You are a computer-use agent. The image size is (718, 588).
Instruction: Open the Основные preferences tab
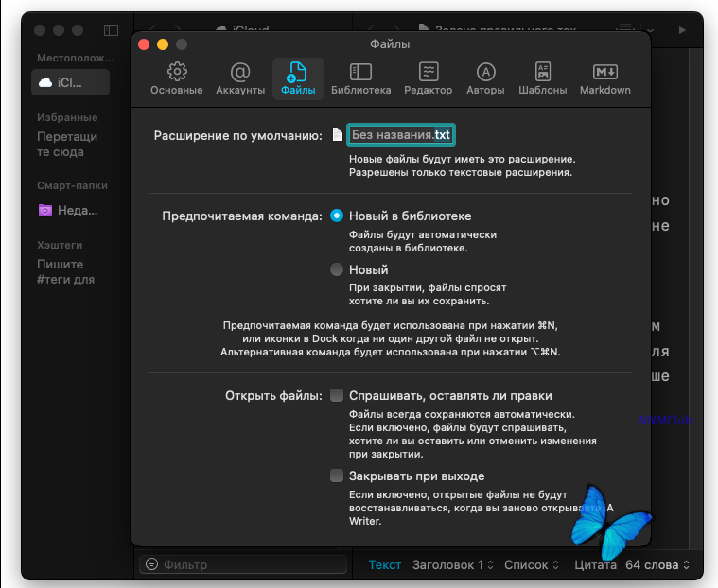[177, 78]
